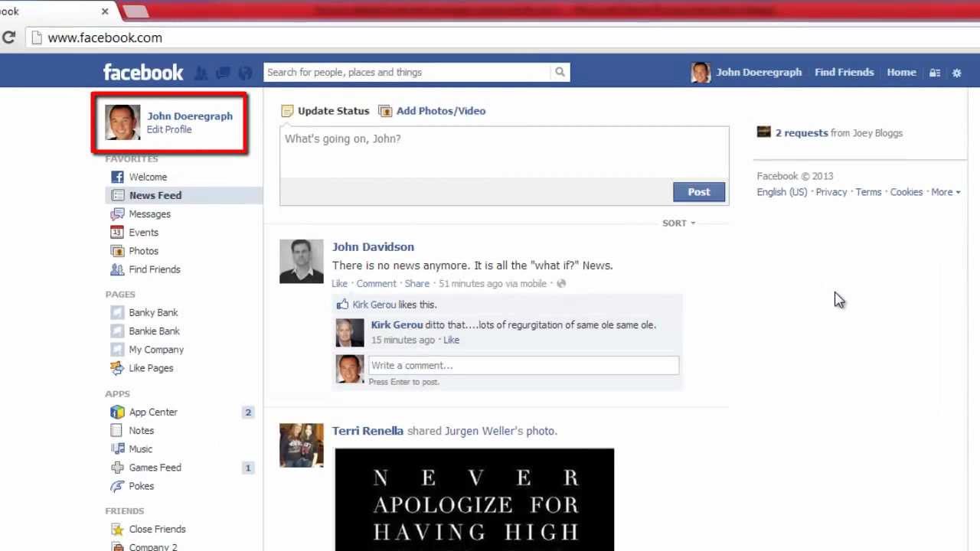Click the Welcome Facebook icon in sidebar
The height and width of the screenshot is (551, 980).
pos(117,177)
